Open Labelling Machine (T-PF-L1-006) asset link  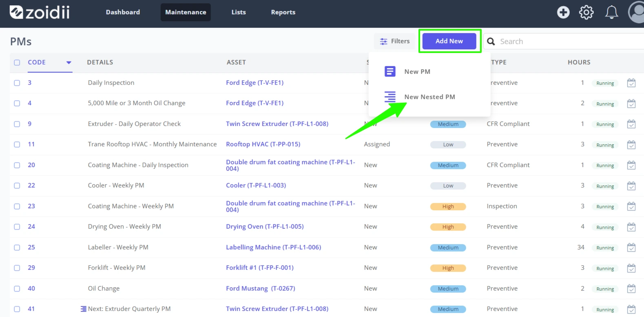pos(274,247)
